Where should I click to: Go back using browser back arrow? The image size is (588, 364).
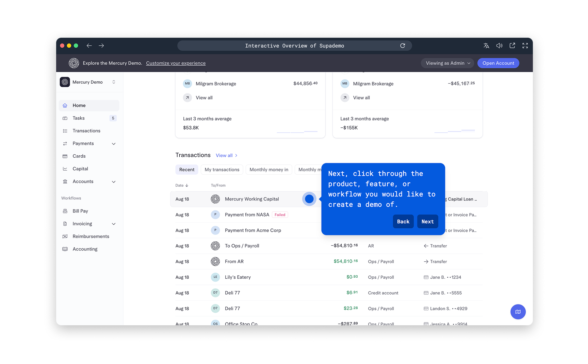click(89, 46)
